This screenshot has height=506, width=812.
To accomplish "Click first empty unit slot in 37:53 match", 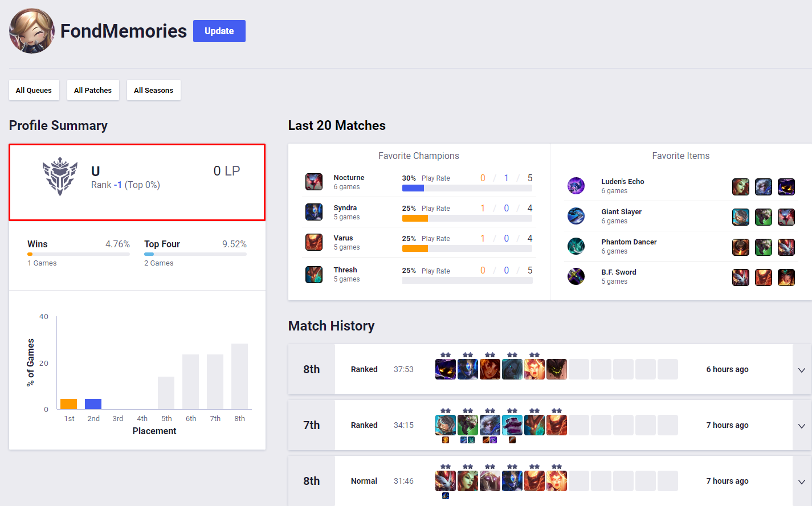I will pyautogui.click(x=579, y=369).
